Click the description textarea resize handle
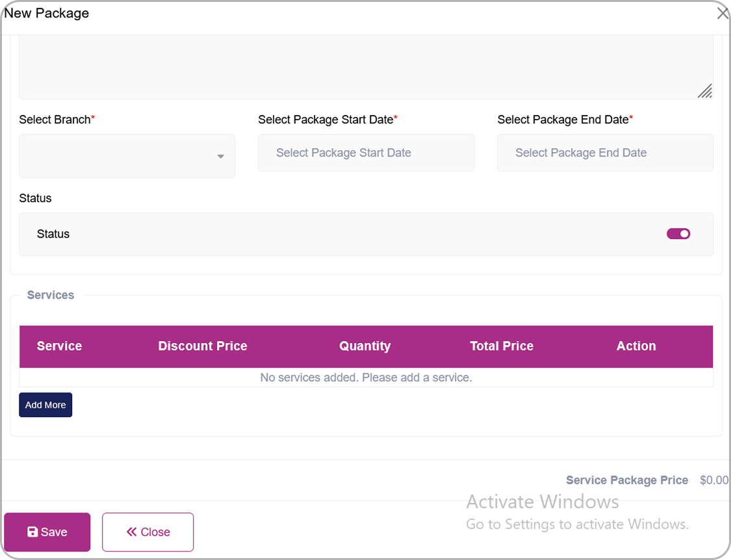The image size is (731, 560). click(704, 91)
